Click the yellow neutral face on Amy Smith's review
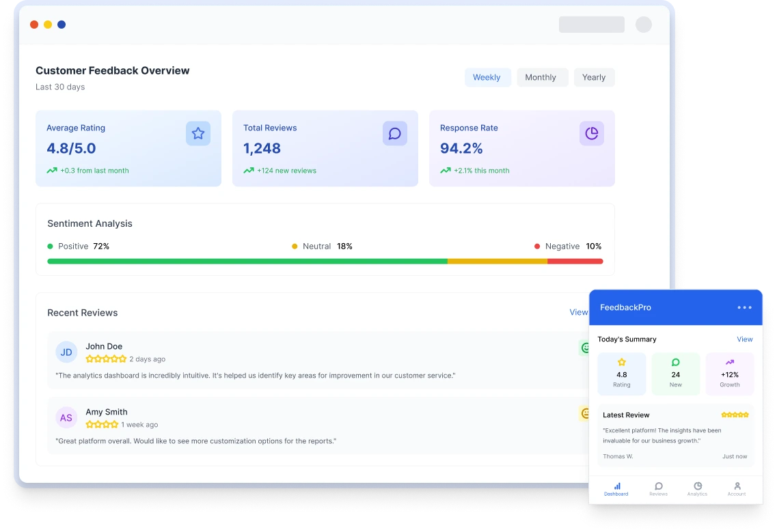Image resolution: width=777 pixels, height=532 pixels. [584, 413]
